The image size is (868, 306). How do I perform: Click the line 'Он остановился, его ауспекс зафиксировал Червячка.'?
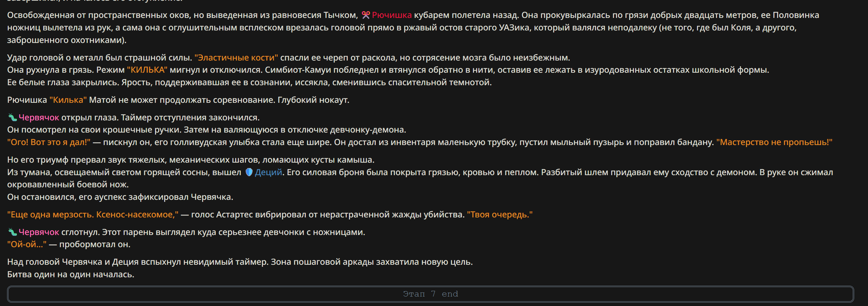click(x=120, y=197)
